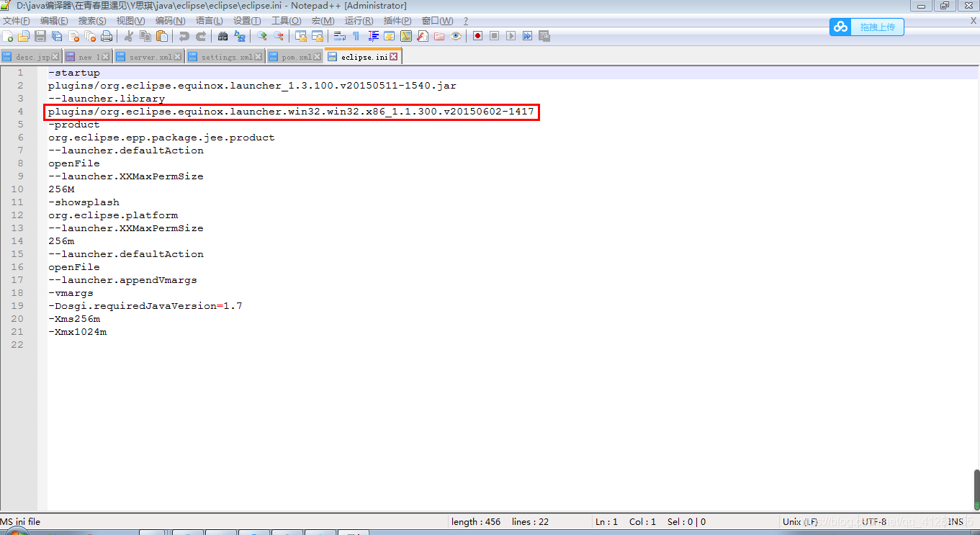Image resolution: width=980 pixels, height=535 pixels.
Task: Toggle word wrap toolbar icon
Action: [x=340, y=36]
